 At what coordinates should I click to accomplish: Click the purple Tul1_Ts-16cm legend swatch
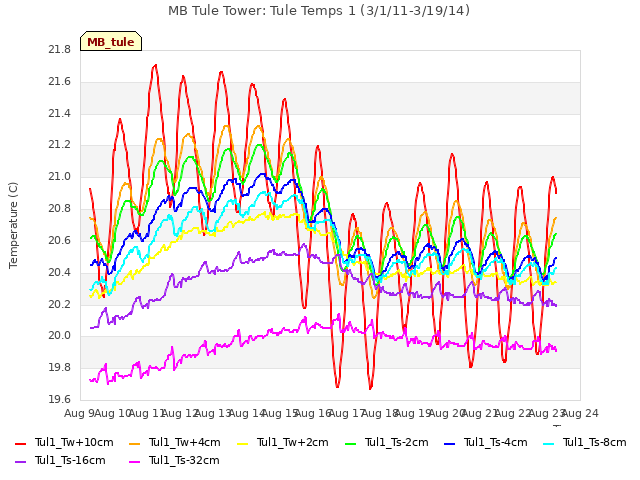(20, 461)
